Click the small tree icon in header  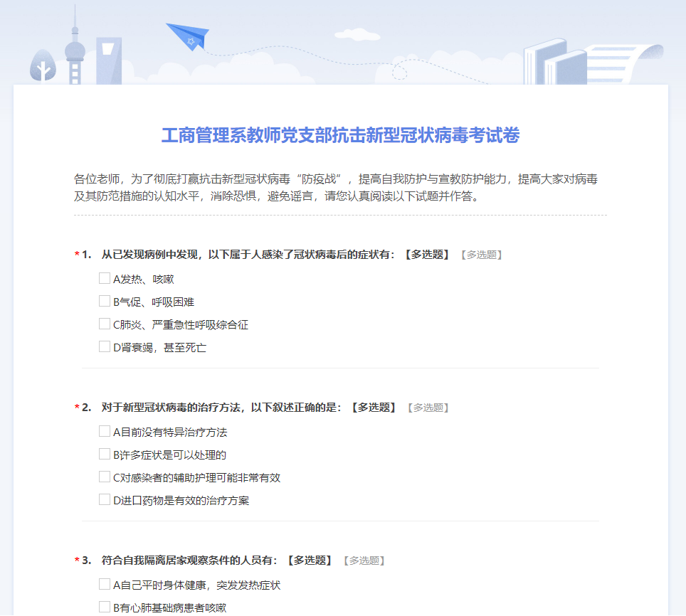(43, 66)
